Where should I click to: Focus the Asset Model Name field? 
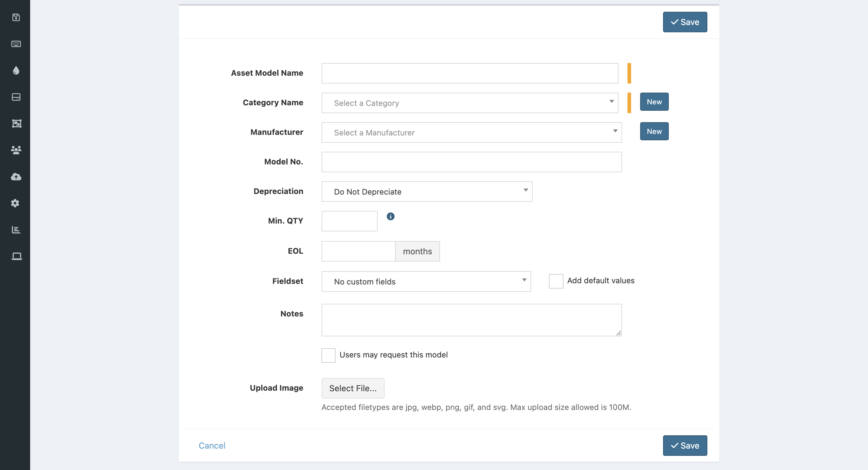tap(469, 73)
